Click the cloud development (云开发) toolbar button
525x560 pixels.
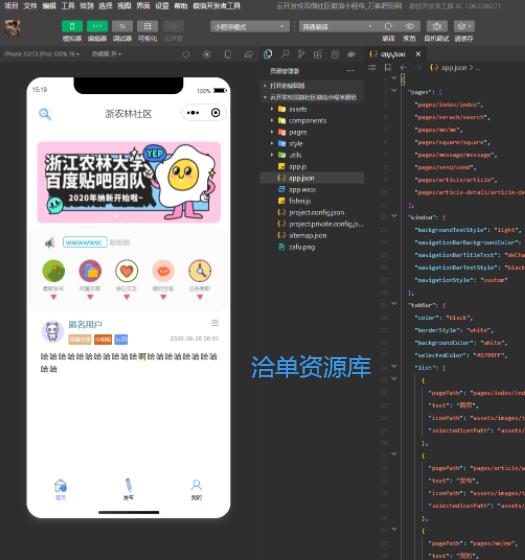tap(173, 26)
